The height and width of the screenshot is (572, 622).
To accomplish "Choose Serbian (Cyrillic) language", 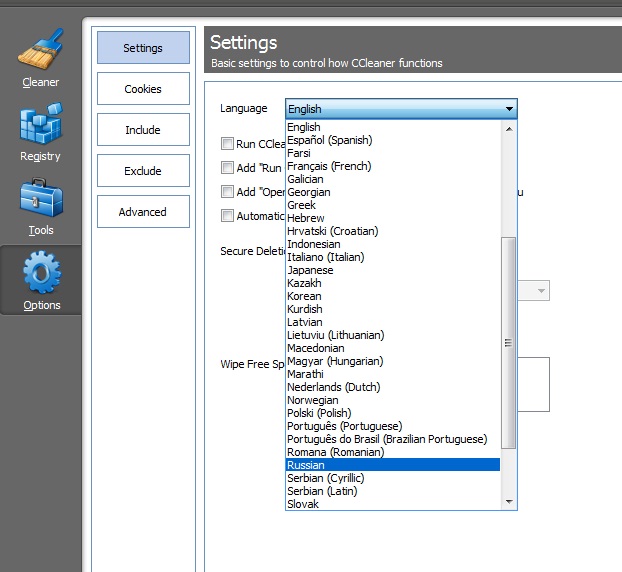I will (x=393, y=478).
